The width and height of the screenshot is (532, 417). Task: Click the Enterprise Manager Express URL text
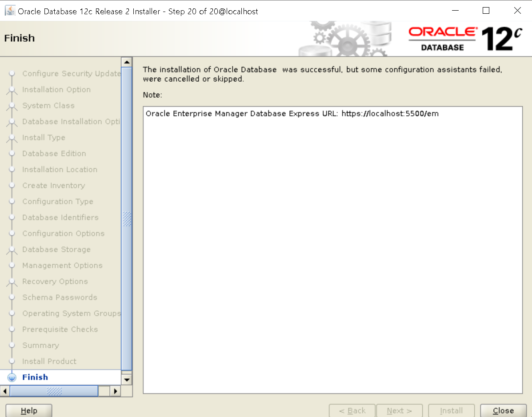(292, 114)
